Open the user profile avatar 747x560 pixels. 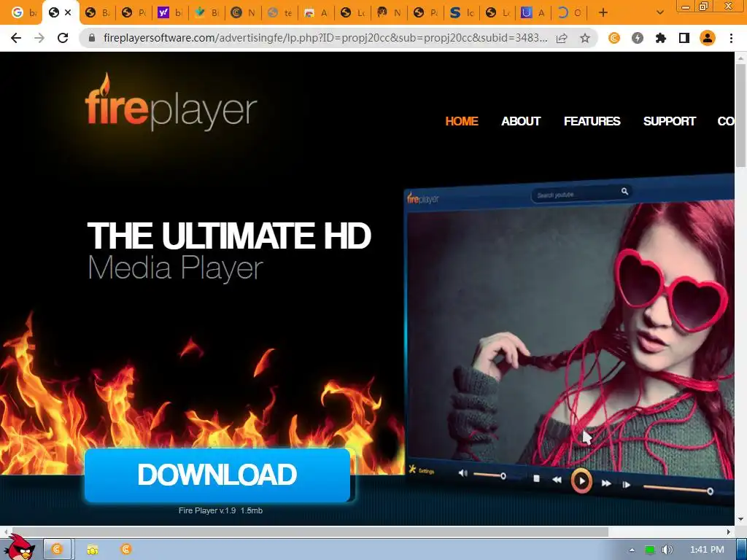click(708, 38)
